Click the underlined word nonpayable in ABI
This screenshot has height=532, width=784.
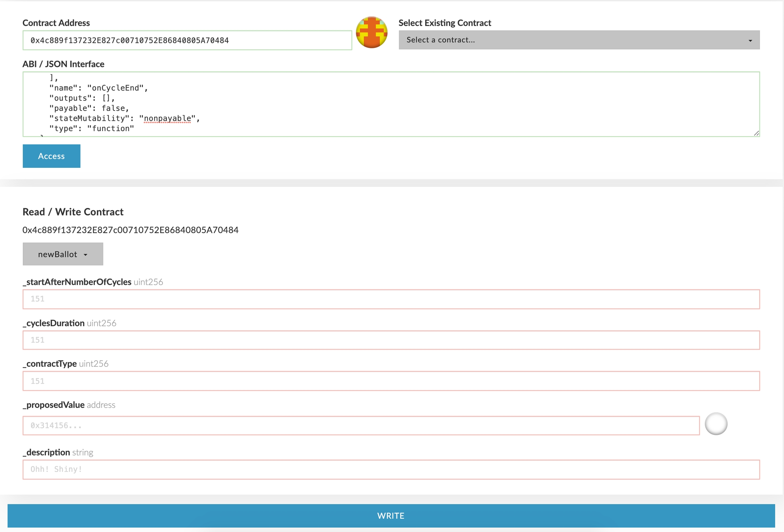coord(167,118)
